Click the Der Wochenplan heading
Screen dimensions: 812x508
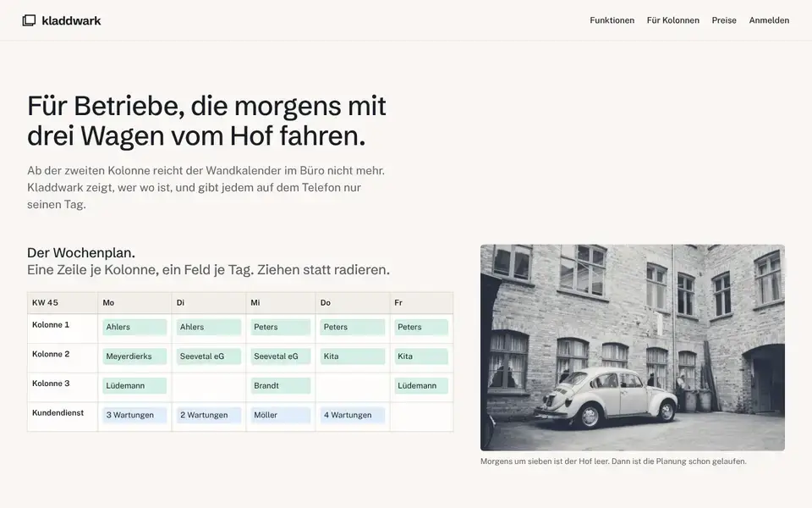(x=81, y=253)
